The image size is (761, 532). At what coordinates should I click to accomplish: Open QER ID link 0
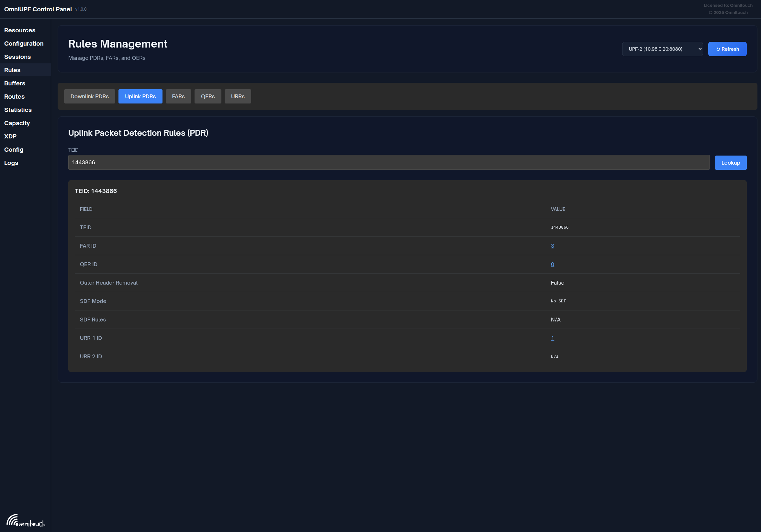tap(552, 264)
